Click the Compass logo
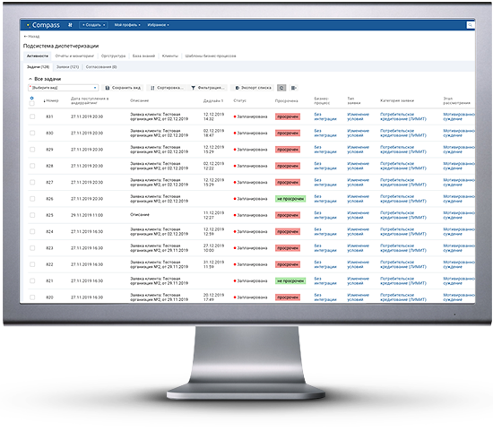The width and height of the screenshot is (493, 448). [x=43, y=25]
